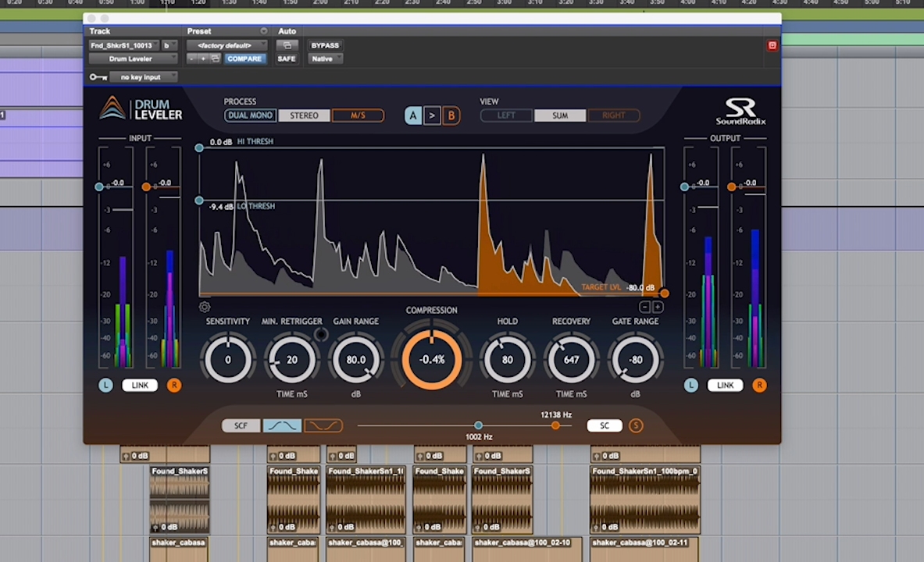Select M/S process mode
This screenshot has height=562, width=924.
(359, 116)
